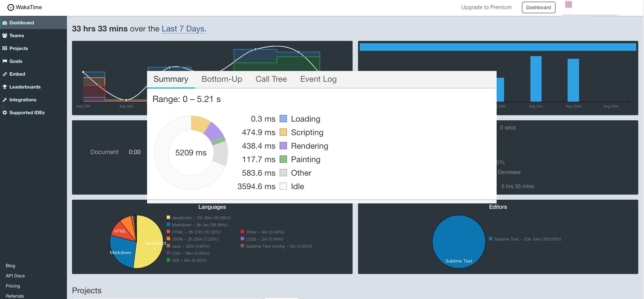The width and height of the screenshot is (644, 299).
Task: Click the Integrations wrench icon
Action: (5, 100)
